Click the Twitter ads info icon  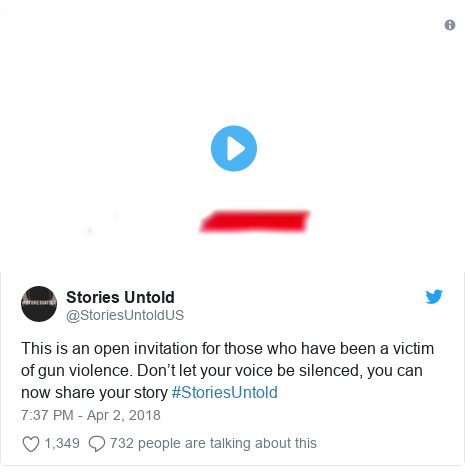(x=450, y=25)
